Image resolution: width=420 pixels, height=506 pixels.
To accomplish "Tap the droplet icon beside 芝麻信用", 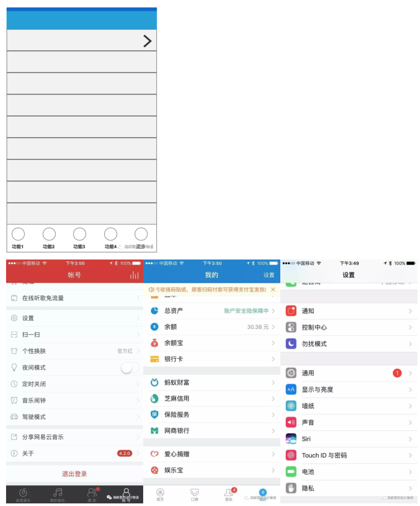I will 154,398.
